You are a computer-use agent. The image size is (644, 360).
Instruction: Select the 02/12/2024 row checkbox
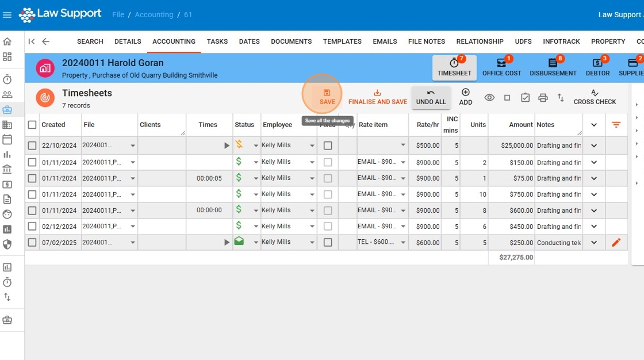coord(32,227)
